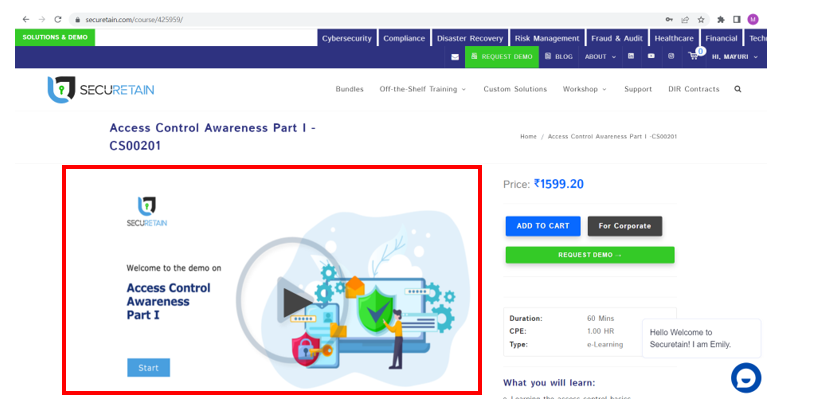Image resolution: width=816 pixels, height=402 pixels.
Task: Open the LinkedIn icon in top bar
Action: coord(631,56)
